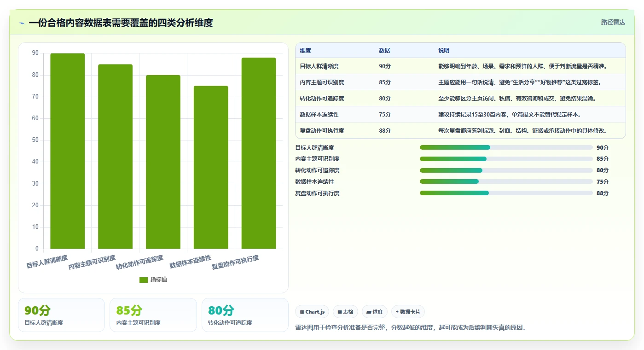Screen dimensions: 644x350
Task: Click the 目标人群清晰度 progress bar
Action: (506, 147)
